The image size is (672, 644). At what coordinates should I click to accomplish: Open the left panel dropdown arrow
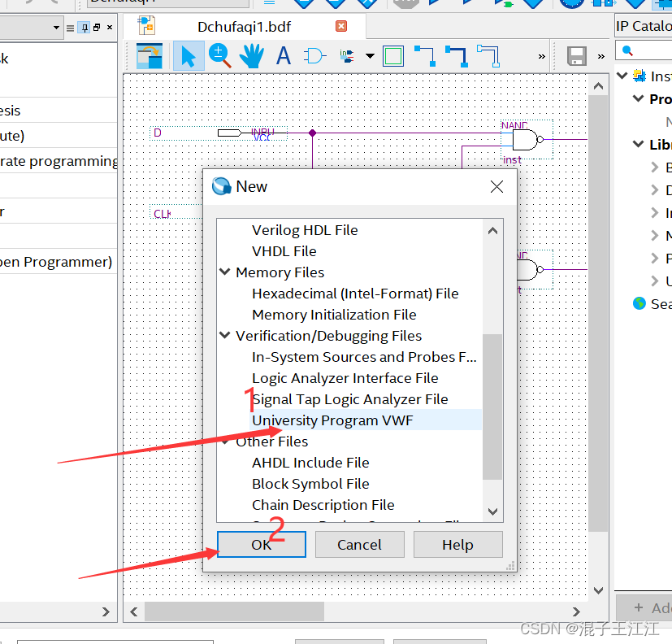click(x=56, y=28)
